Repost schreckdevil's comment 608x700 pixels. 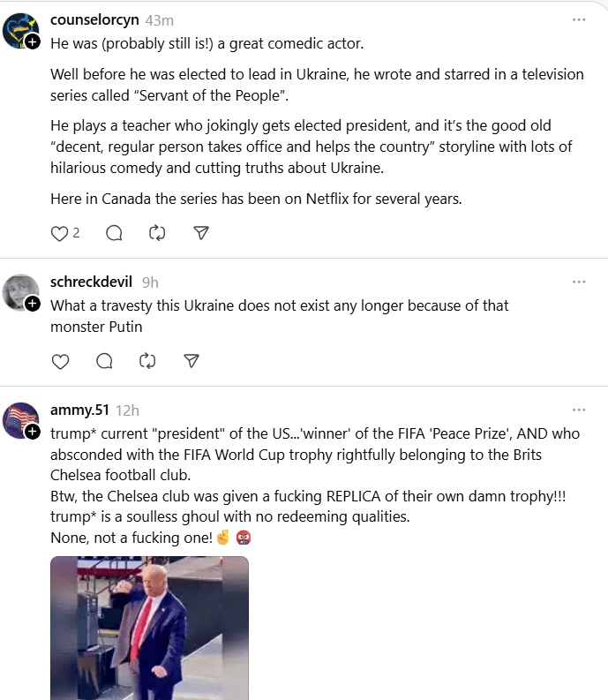click(x=147, y=361)
